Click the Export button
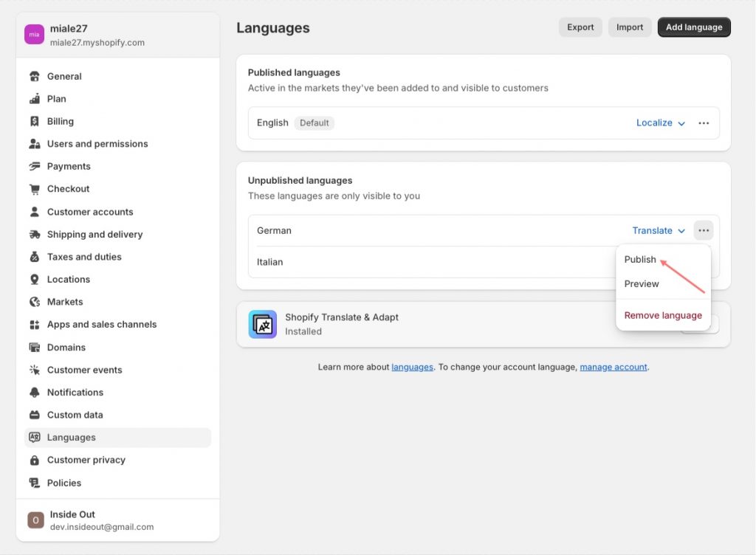The height and width of the screenshot is (555, 756). 580,27
